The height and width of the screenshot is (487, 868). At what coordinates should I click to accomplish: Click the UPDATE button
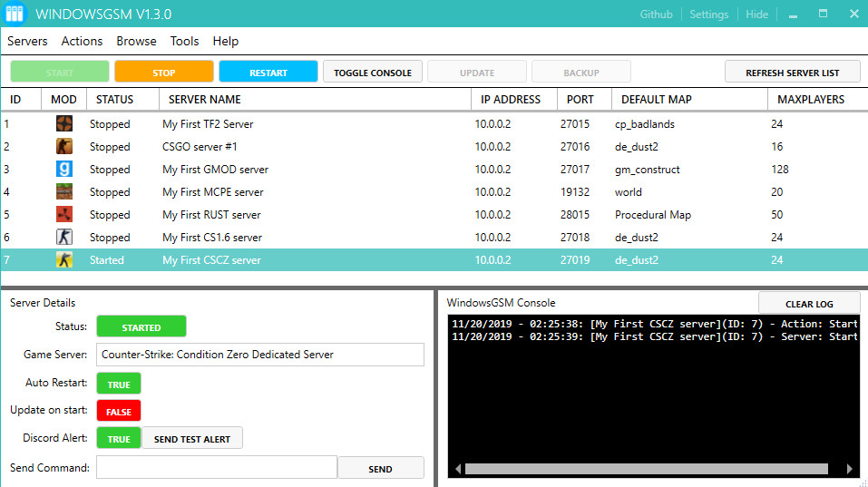click(x=477, y=72)
